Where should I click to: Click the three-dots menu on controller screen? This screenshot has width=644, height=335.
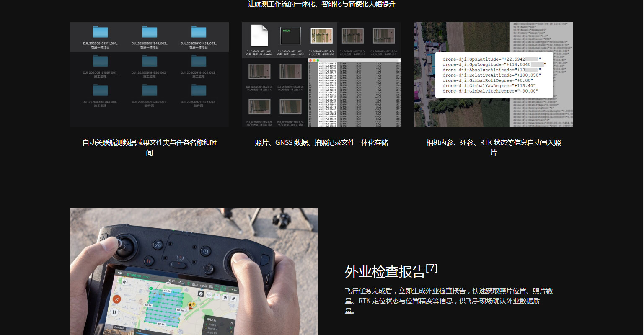click(x=234, y=290)
